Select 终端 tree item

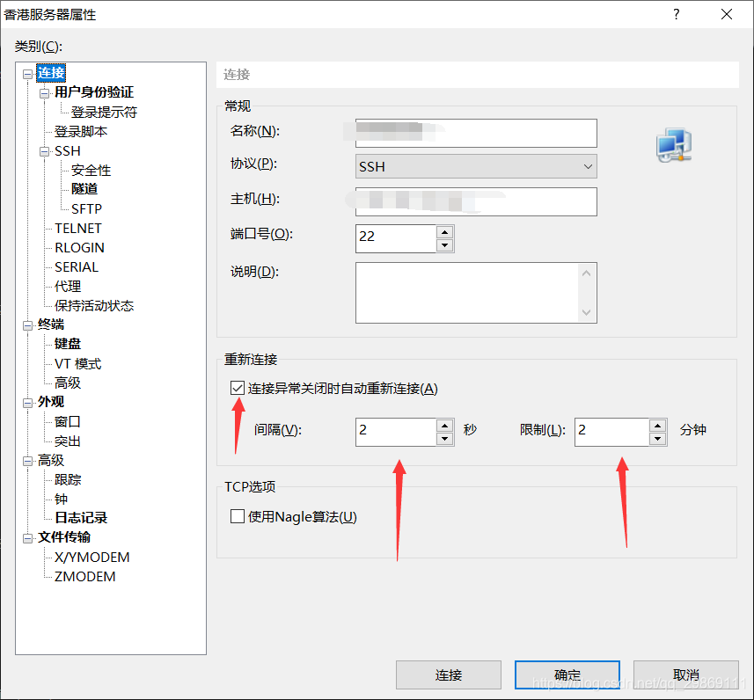pos(50,324)
